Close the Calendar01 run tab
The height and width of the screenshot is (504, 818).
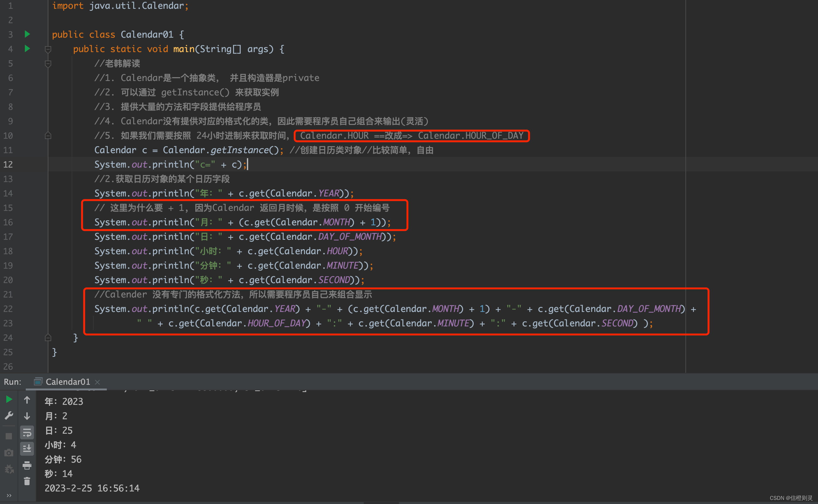[97, 382]
